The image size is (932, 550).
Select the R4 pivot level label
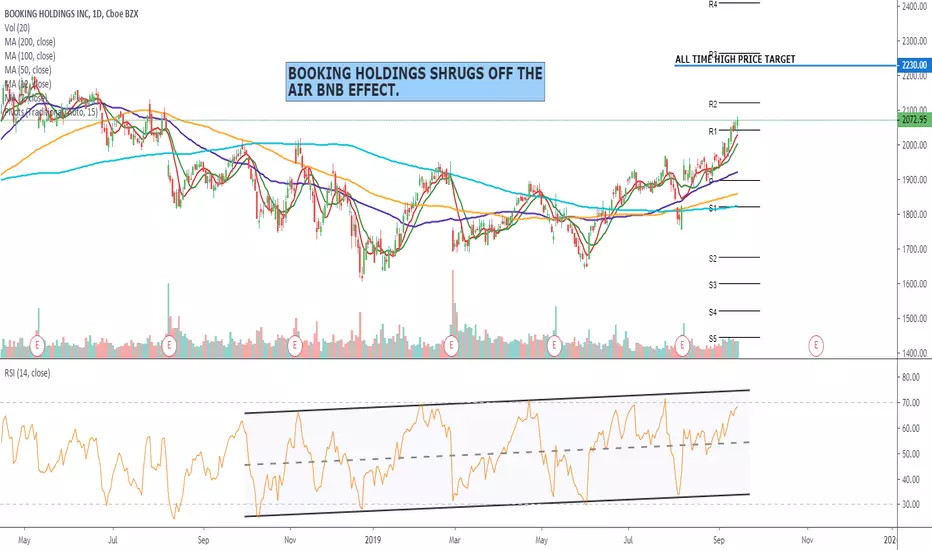tap(713, 4)
